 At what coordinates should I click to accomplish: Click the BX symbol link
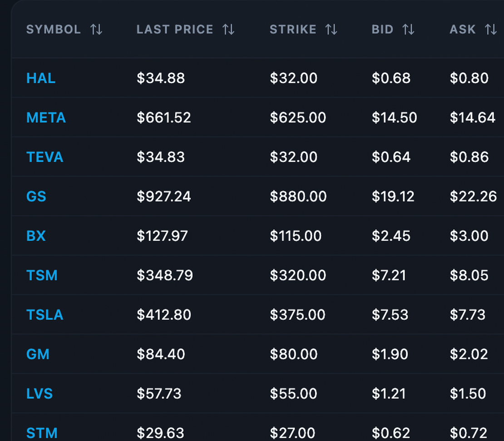coord(36,235)
